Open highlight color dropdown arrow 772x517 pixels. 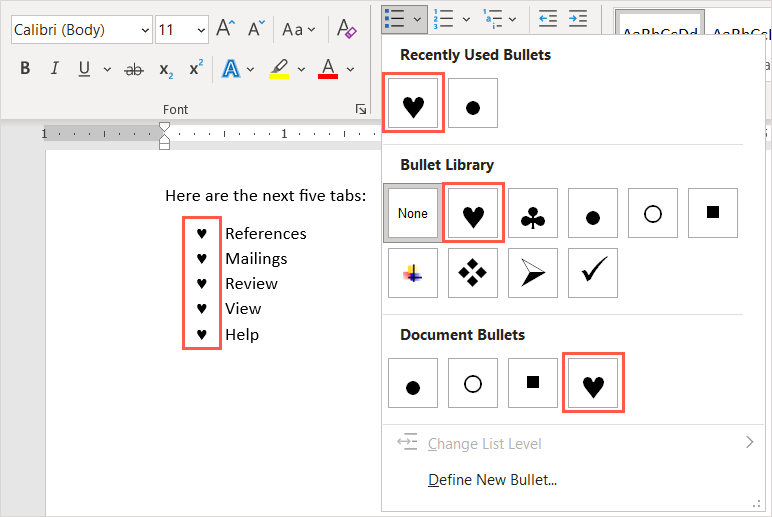point(301,69)
